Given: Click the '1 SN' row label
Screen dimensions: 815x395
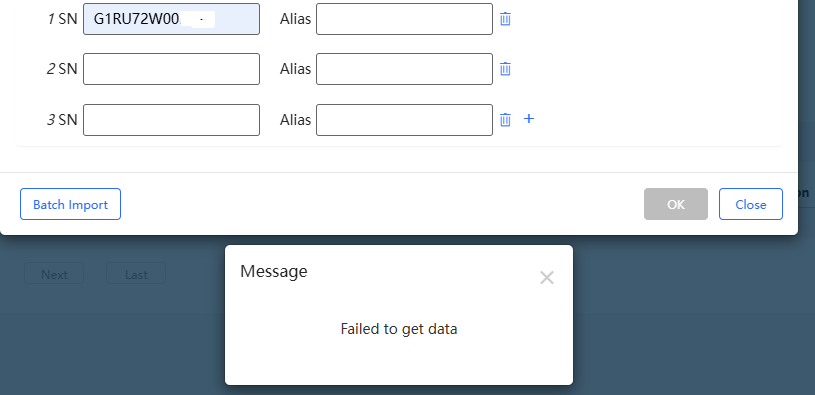Looking at the screenshot, I should [x=62, y=19].
